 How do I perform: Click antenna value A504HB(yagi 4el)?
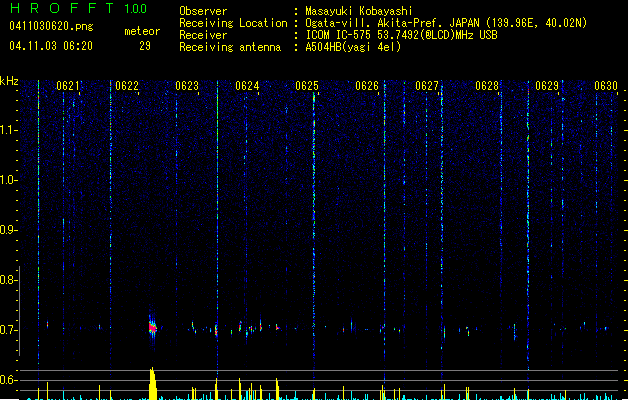point(353,47)
